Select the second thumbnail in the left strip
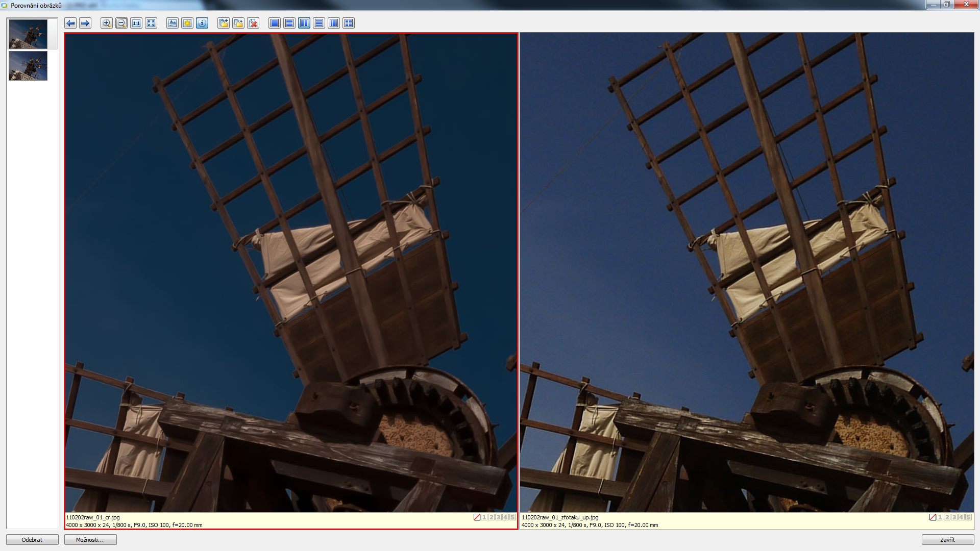Image resolution: width=980 pixels, height=551 pixels. click(28, 66)
